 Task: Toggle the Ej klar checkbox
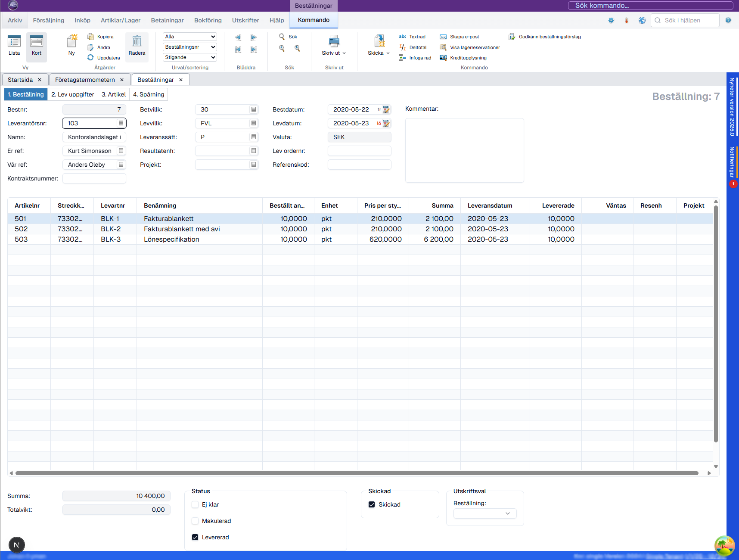(x=196, y=504)
